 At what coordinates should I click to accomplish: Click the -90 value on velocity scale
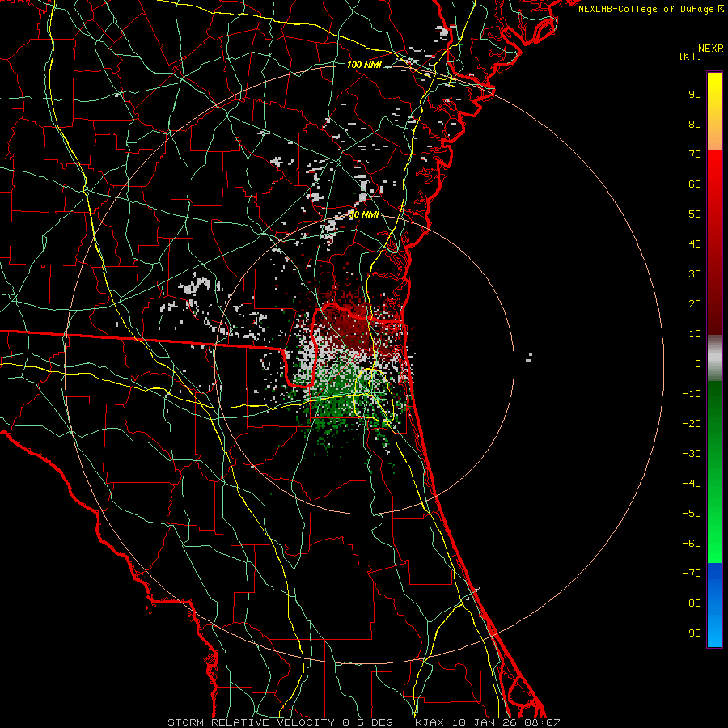[x=692, y=633]
